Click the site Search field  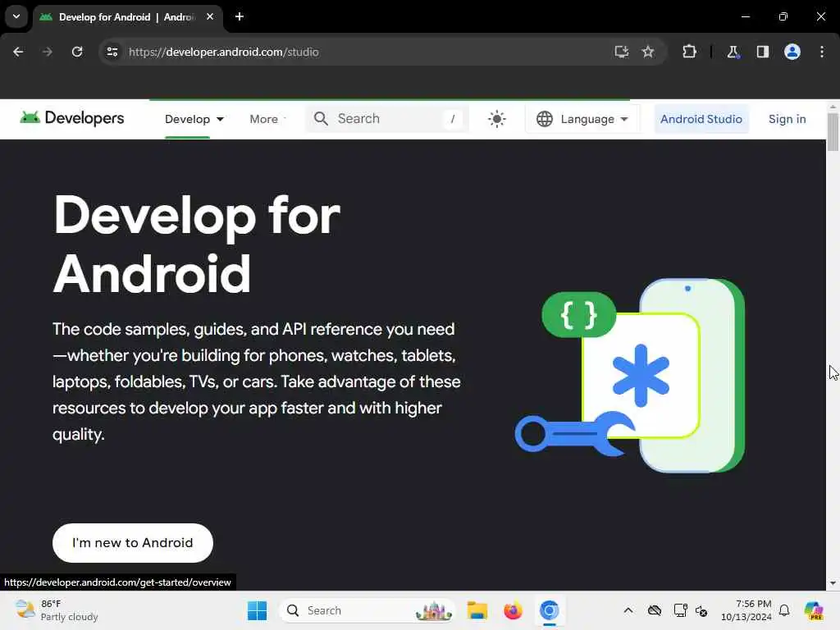[387, 118]
